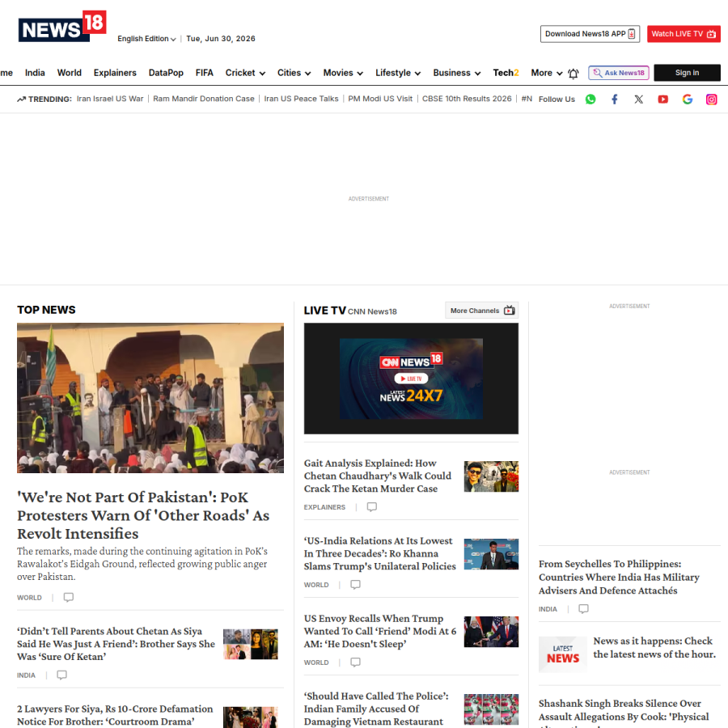Click the Ask News18 button
Screen dimensions: 728x728
619,73
